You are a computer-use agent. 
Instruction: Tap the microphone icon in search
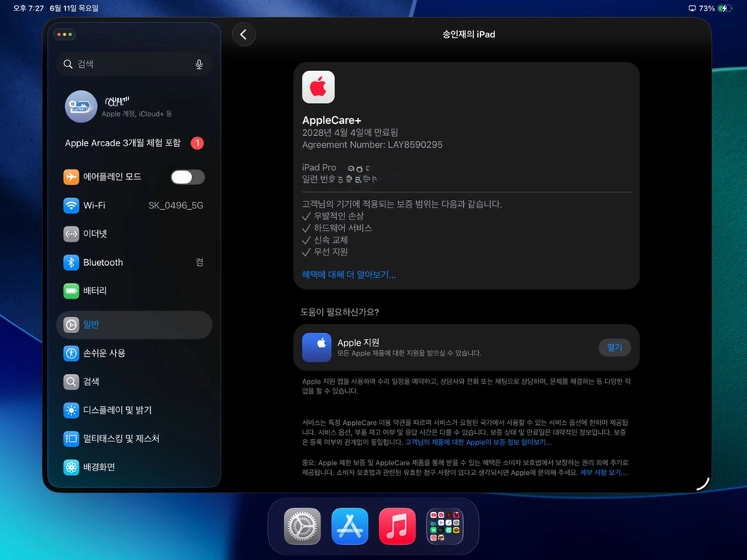[199, 64]
